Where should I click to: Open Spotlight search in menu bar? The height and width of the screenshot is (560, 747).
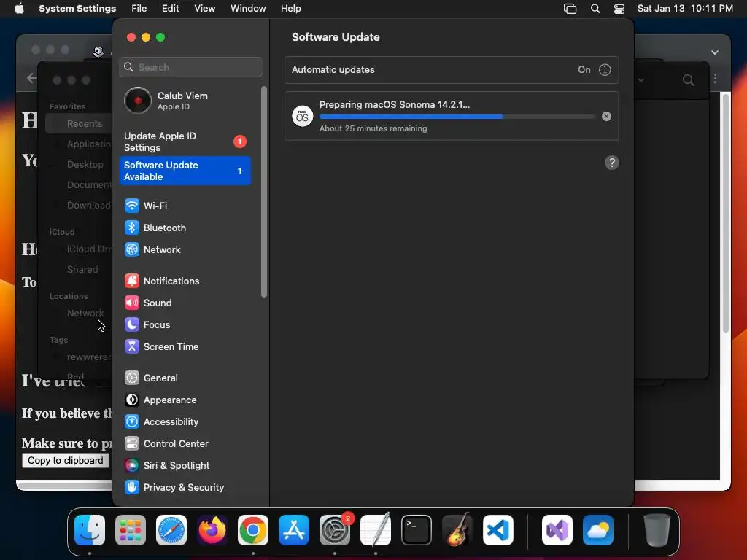595,9
